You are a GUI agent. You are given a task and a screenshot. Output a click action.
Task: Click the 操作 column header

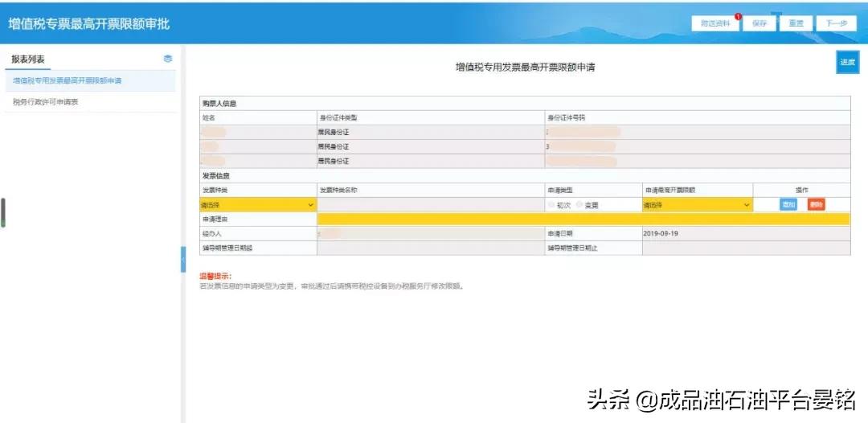coord(802,190)
